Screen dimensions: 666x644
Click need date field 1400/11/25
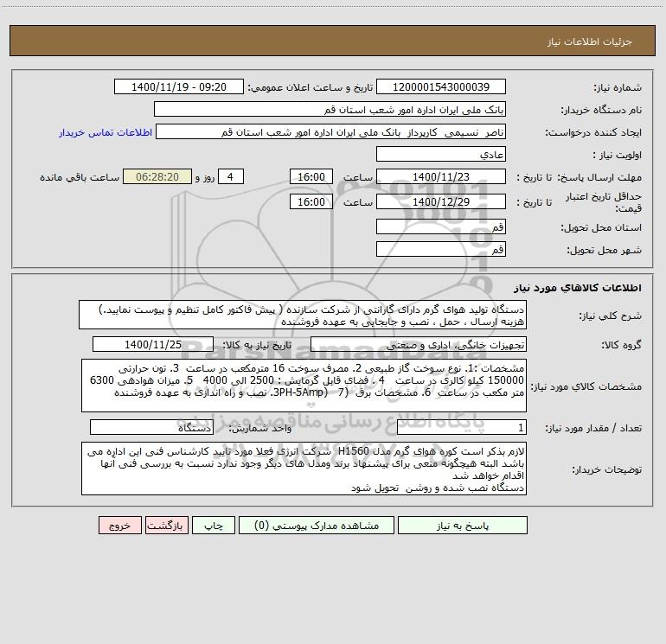click(x=153, y=344)
